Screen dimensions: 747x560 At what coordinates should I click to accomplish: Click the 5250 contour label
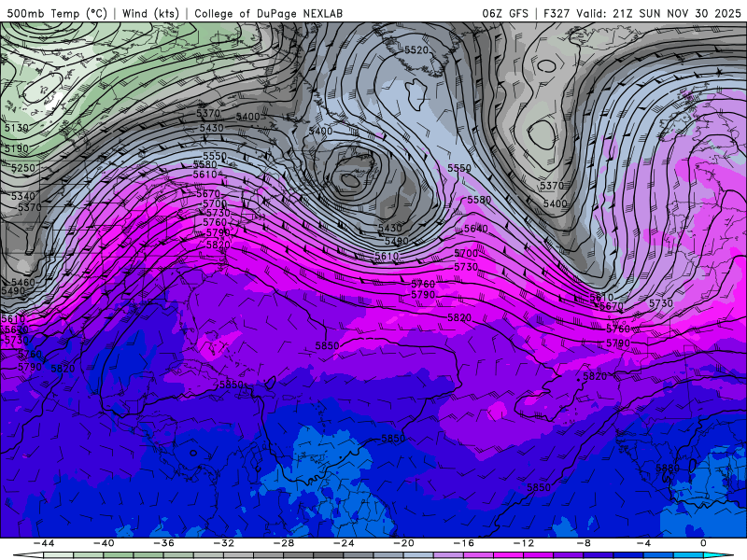23,168
